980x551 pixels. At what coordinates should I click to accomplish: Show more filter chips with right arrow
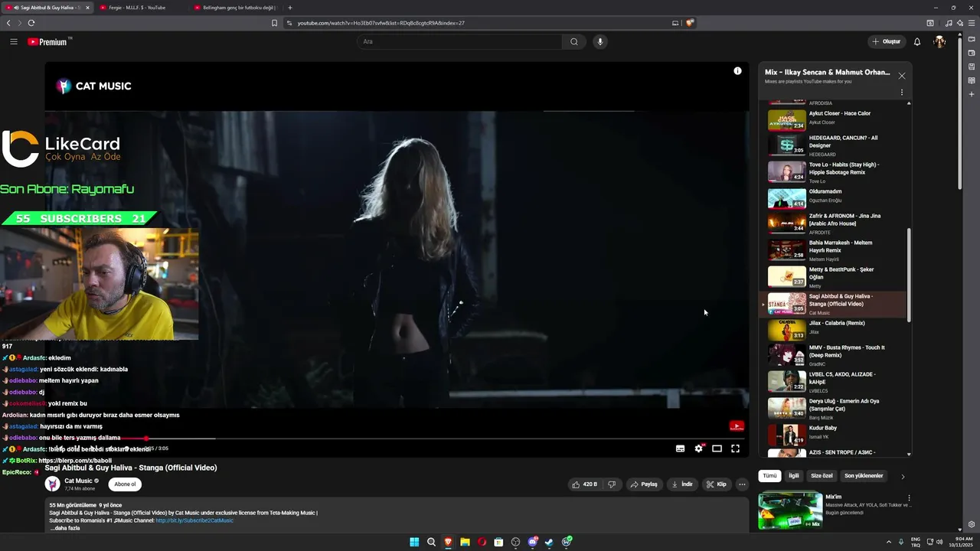click(x=903, y=476)
